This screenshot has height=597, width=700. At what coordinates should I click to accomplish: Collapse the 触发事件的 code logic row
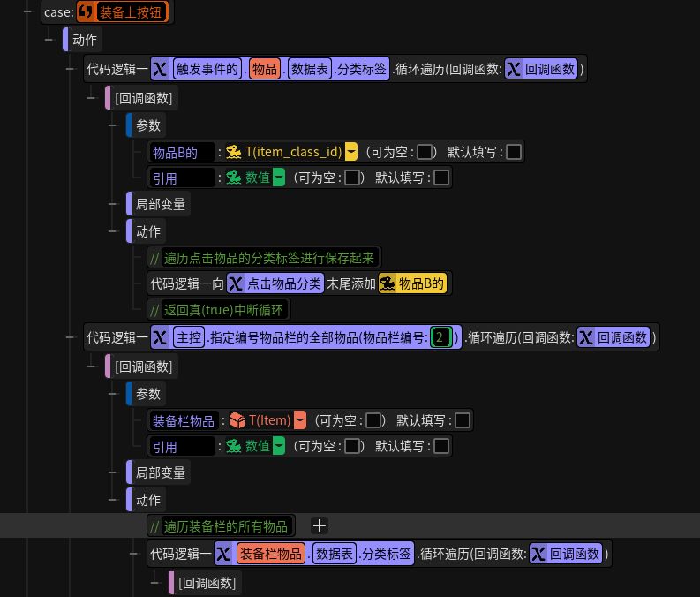tap(70, 69)
